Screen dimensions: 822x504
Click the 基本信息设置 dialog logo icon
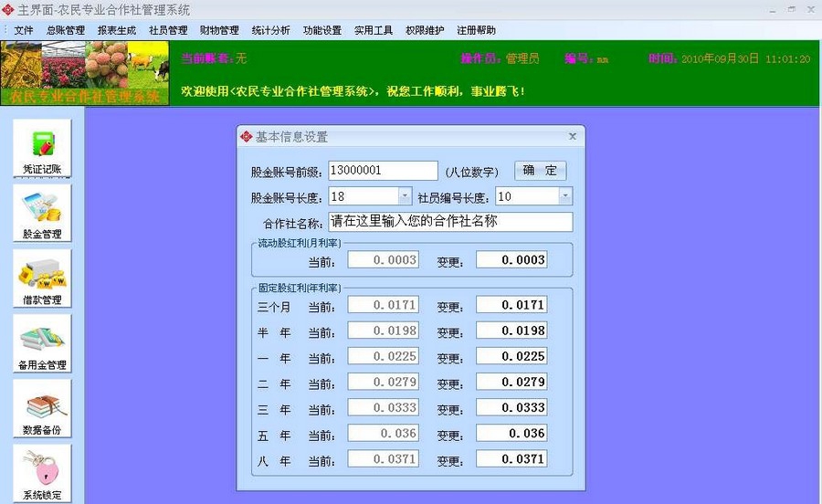pyautogui.click(x=246, y=137)
